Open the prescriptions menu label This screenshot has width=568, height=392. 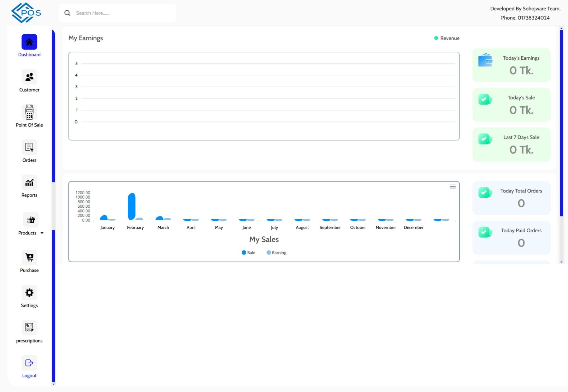pyautogui.click(x=29, y=341)
